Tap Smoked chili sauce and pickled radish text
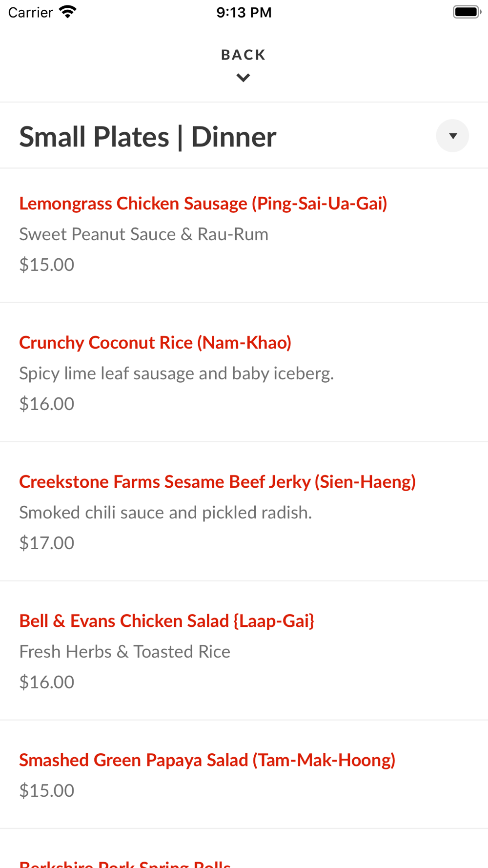The width and height of the screenshot is (488, 868). tap(165, 513)
